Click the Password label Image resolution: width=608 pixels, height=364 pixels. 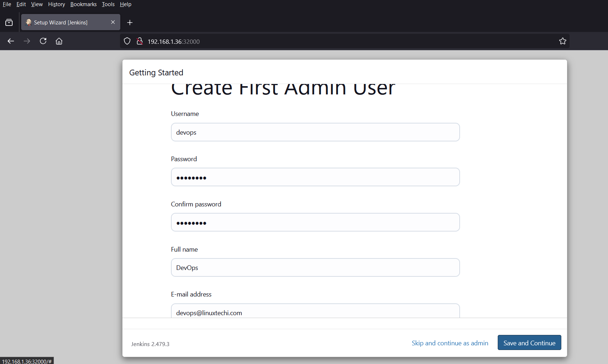click(184, 159)
